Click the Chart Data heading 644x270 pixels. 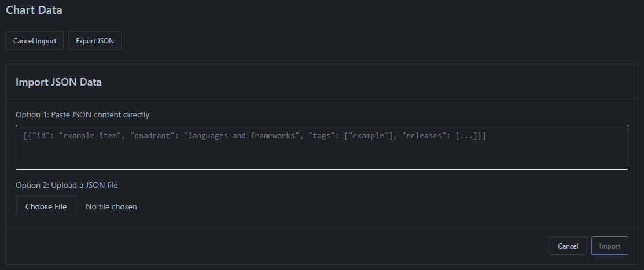(34, 10)
